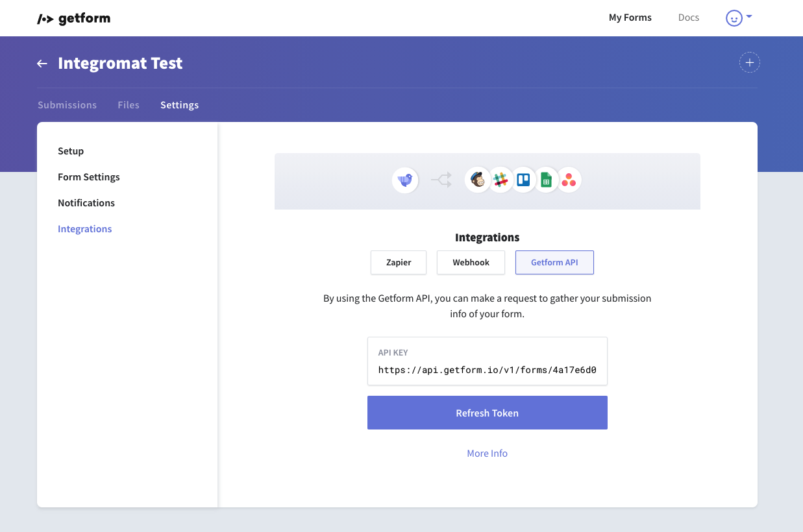Click the Slack icon
Image resolution: width=803 pixels, height=532 pixels.
(500, 180)
